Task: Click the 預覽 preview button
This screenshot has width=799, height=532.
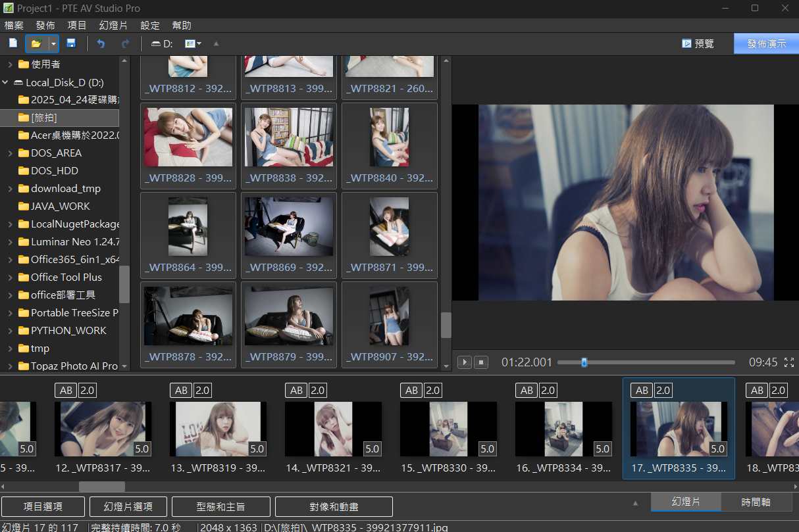Action: point(698,43)
